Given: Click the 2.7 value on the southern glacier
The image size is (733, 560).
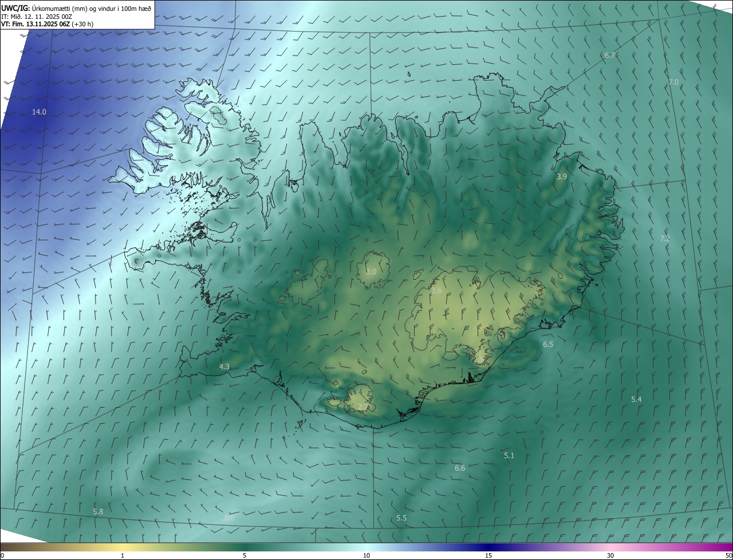Looking at the screenshot, I should point(363,407).
